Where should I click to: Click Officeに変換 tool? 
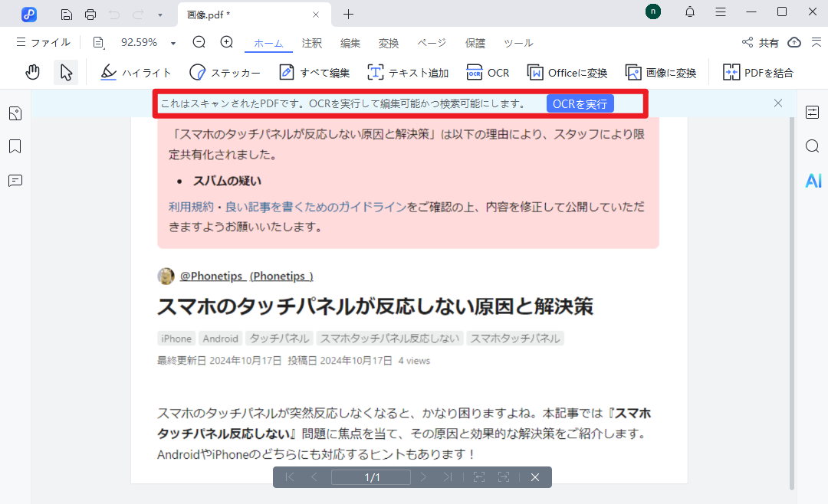(x=567, y=73)
